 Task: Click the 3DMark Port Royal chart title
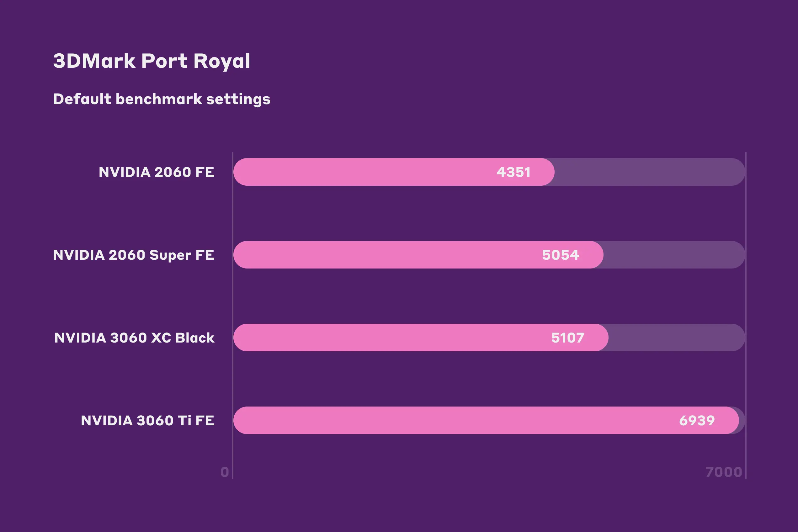click(152, 61)
